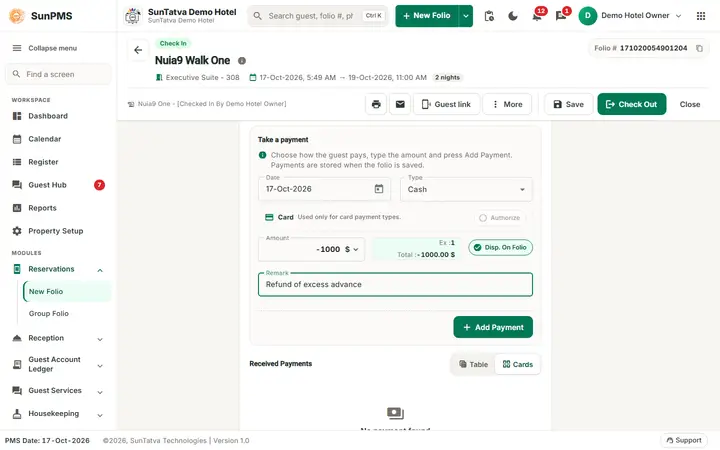Viewport: 720px width, 450px height.
Task: Expand the Demo Hotel Owner user menu
Action: [679, 16]
